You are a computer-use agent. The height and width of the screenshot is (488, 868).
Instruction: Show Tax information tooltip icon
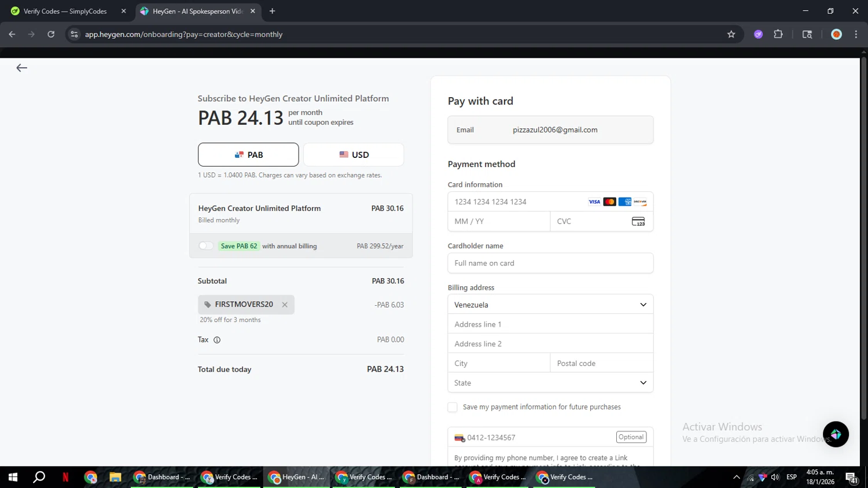pyautogui.click(x=217, y=340)
